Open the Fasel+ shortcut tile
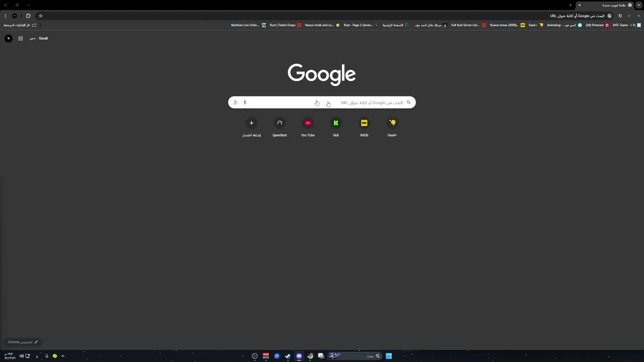 pyautogui.click(x=392, y=127)
